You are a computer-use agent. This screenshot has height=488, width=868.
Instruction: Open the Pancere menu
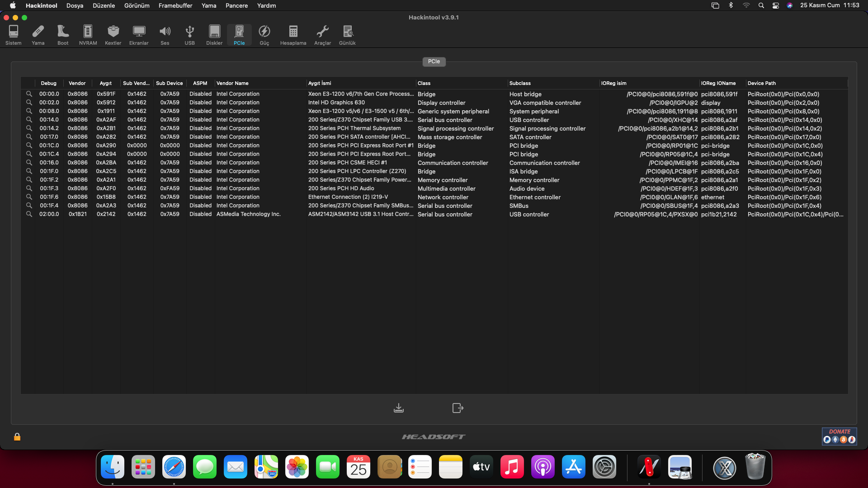coord(236,5)
